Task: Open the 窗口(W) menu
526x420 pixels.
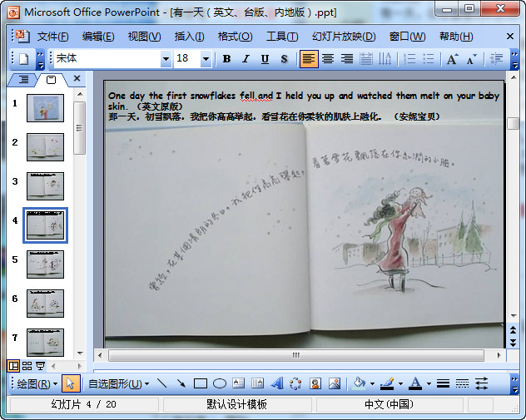Action: pos(407,37)
